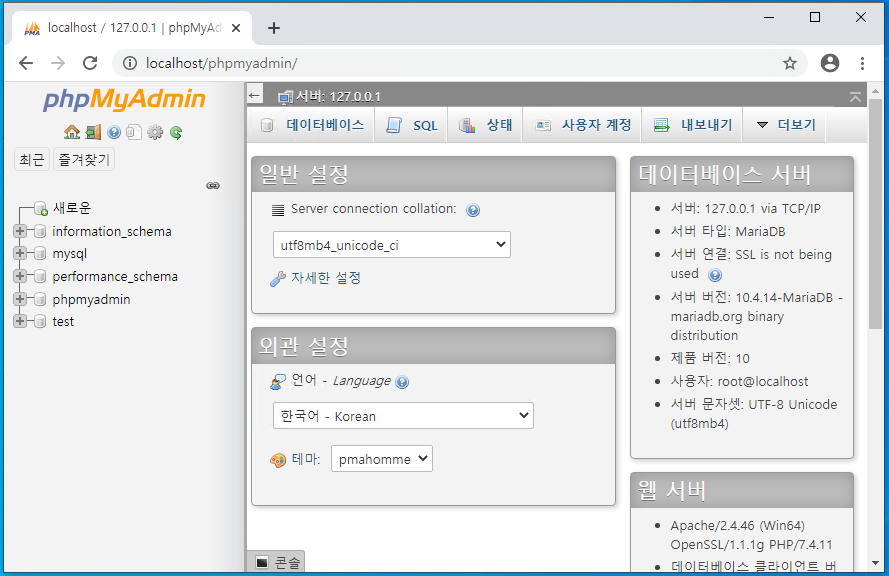Screen dimensions: 889x576
Task: Go to the phpMyAdmin home icon
Action: 72,132
